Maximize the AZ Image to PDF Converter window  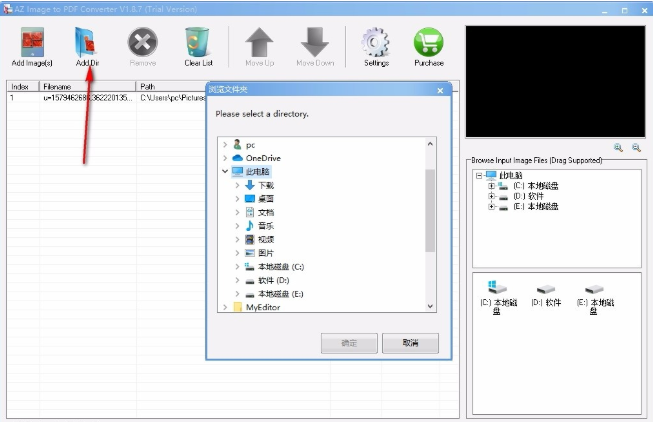(624, 10)
